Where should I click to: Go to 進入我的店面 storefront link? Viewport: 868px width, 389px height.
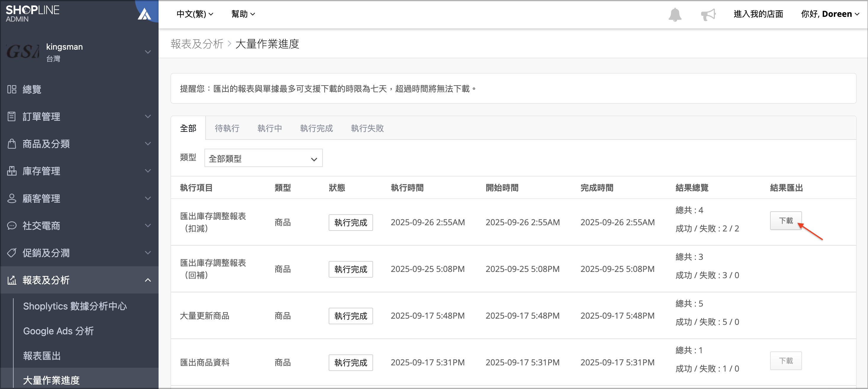click(758, 14)
